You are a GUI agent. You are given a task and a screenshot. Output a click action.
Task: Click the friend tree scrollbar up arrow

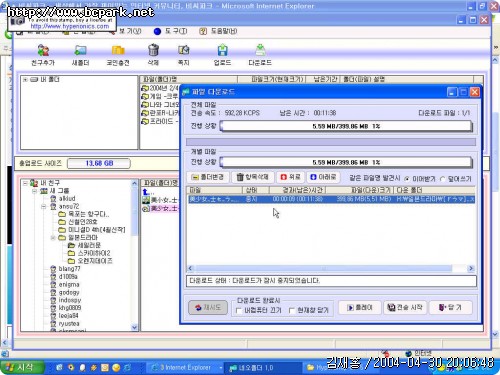pos(134,183)
